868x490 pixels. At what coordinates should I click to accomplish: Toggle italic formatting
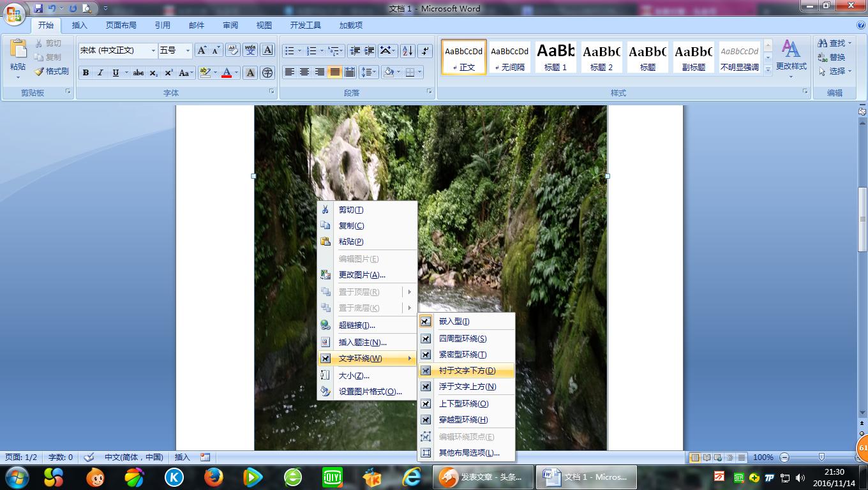[99, 73]
